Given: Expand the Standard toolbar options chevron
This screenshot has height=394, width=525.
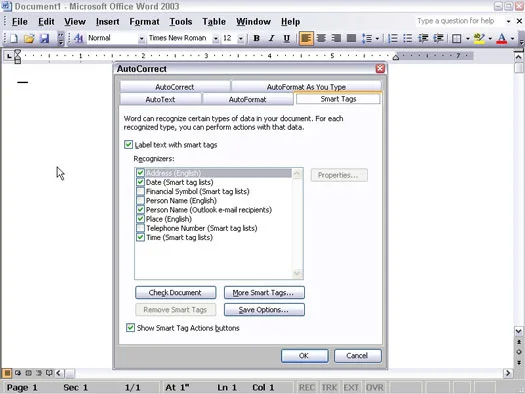Looking at the screenshot, I should coord(61,38).
